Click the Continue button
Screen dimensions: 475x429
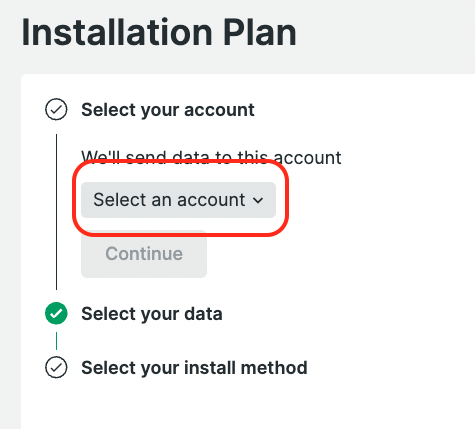pyautogui.click(x=144, y=254)
